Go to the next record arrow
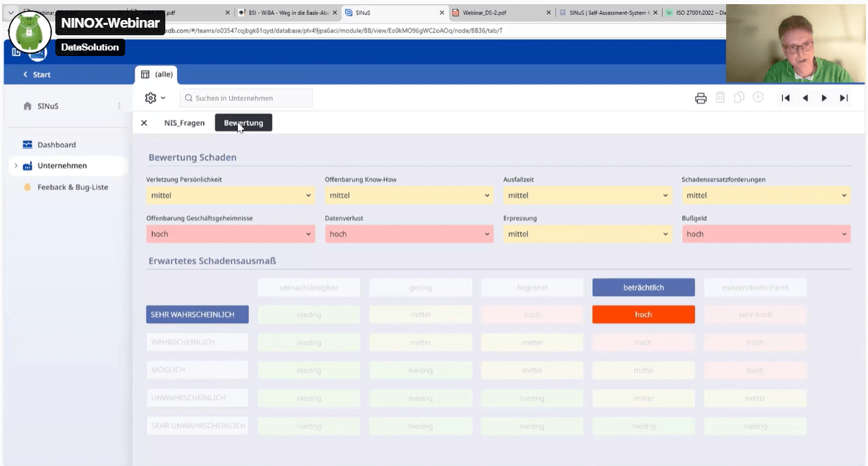 [x=824, y=98]
